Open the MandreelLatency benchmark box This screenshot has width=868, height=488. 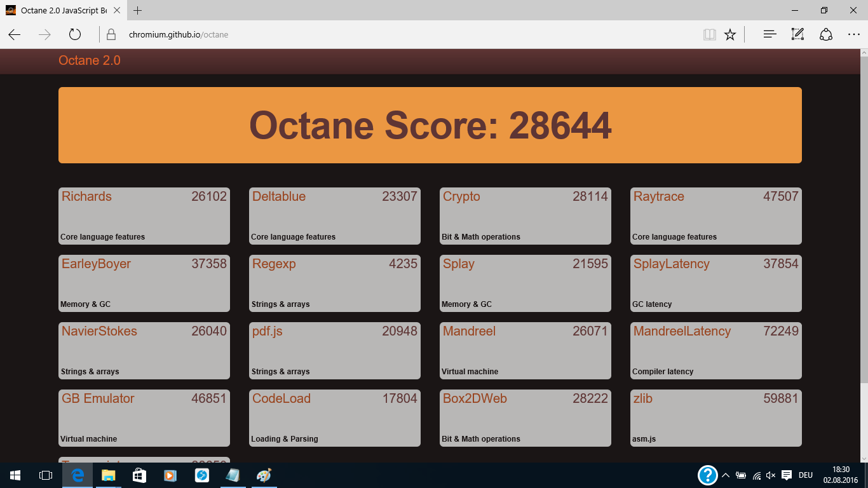tap(716, 351)
